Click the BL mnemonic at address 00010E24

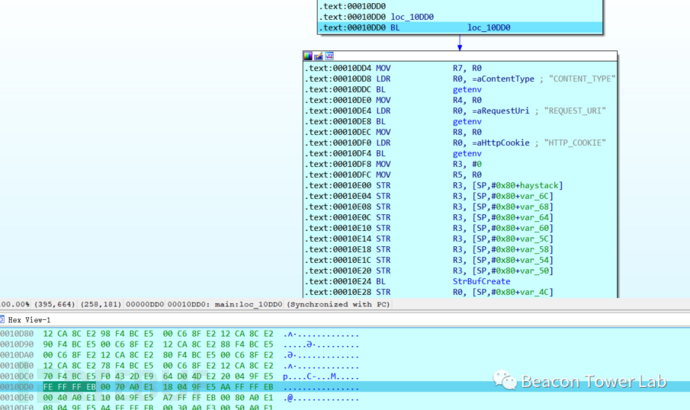381,282
